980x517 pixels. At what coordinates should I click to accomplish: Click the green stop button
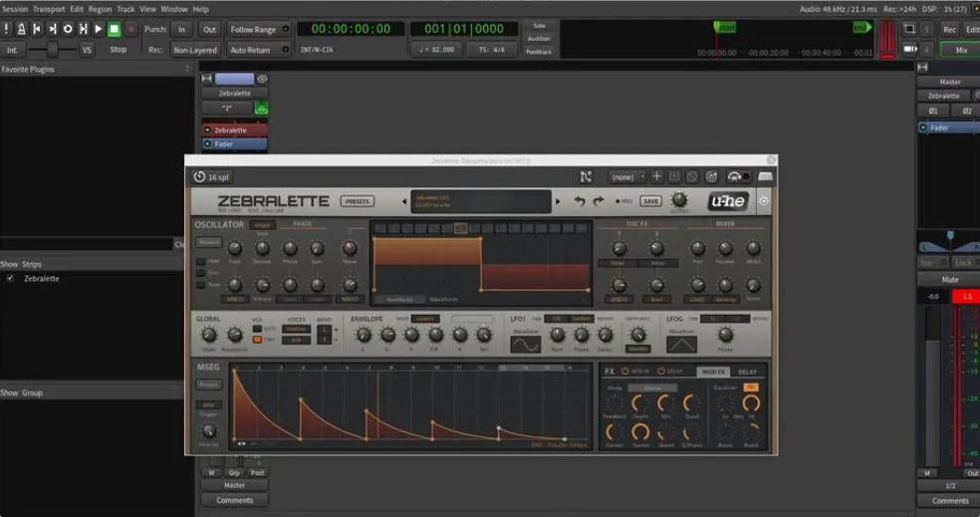114,29
